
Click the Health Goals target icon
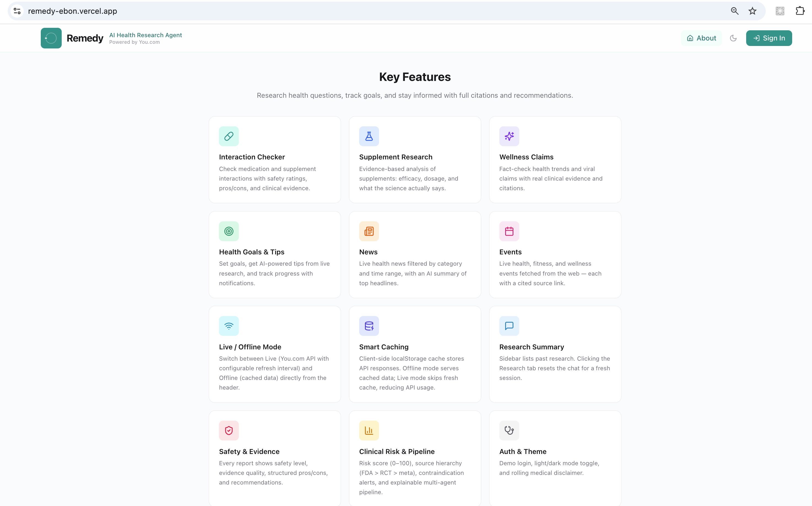(x=229, y=231)
